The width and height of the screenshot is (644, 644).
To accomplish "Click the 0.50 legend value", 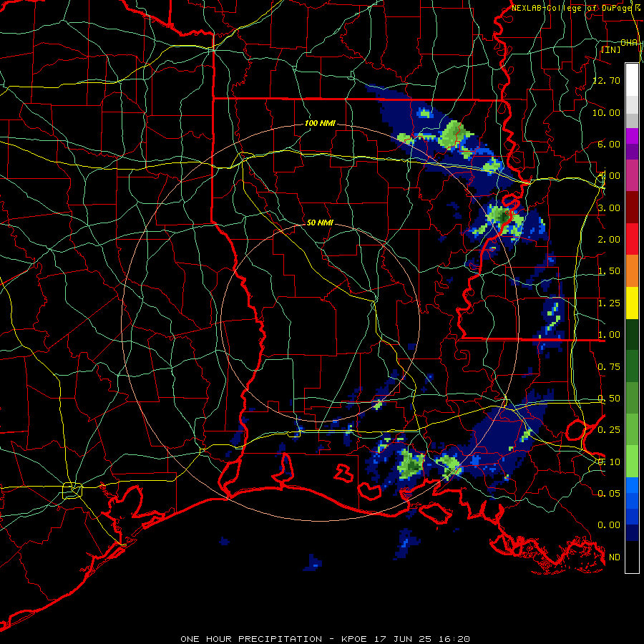I will [x=609, y=399].
